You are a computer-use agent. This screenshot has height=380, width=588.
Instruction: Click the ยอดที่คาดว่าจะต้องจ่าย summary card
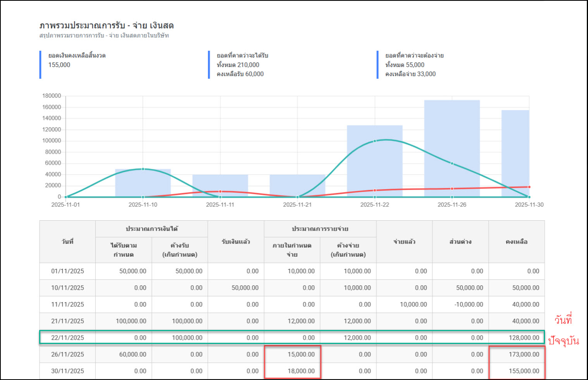414,65
